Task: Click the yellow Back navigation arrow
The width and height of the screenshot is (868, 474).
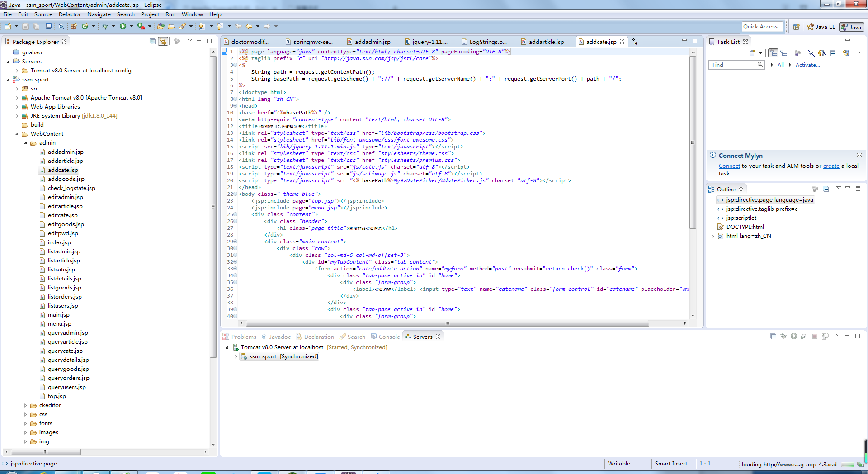Action: [x=249, y=27]
